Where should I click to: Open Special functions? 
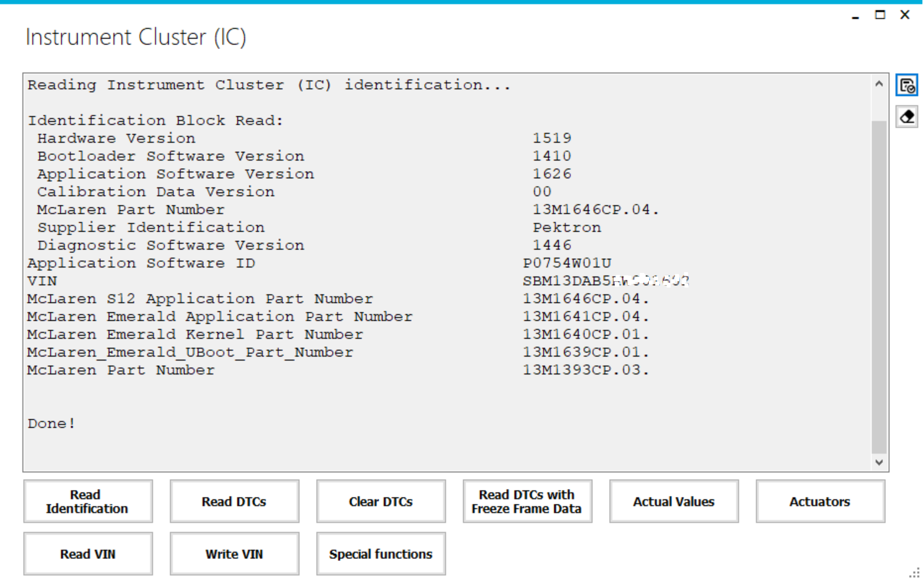pyautogui.click(x=381, y=554)
